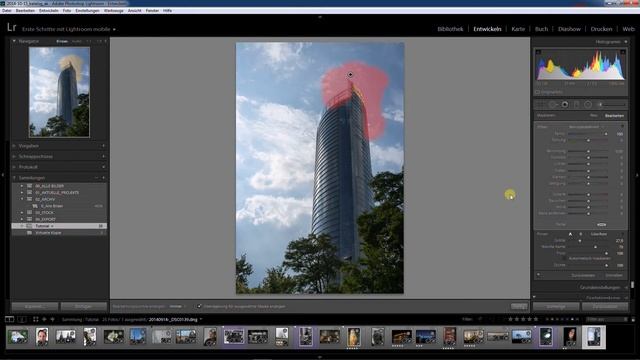The width and height of the screenshot is (640, 360).
Task: Select the Spot Removal tool
Action: coord(553,105)
